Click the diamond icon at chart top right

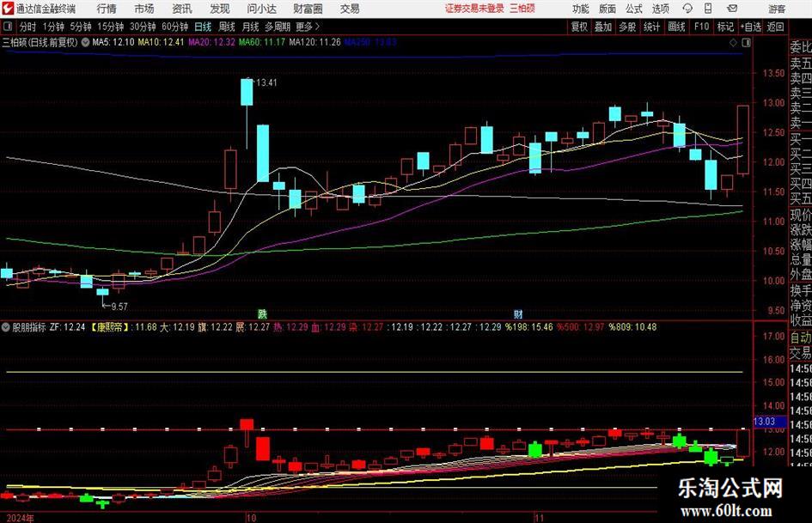click(x=733, y=42)
